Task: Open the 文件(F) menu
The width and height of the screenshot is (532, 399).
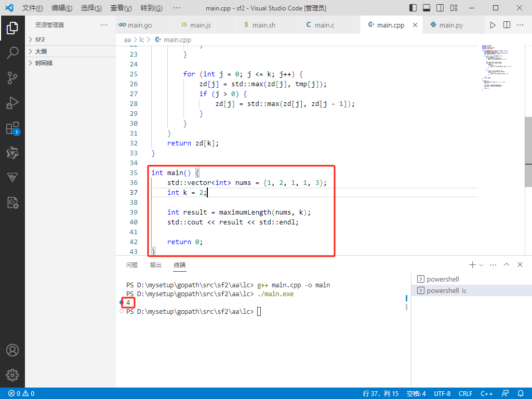Action: point(32,8)
